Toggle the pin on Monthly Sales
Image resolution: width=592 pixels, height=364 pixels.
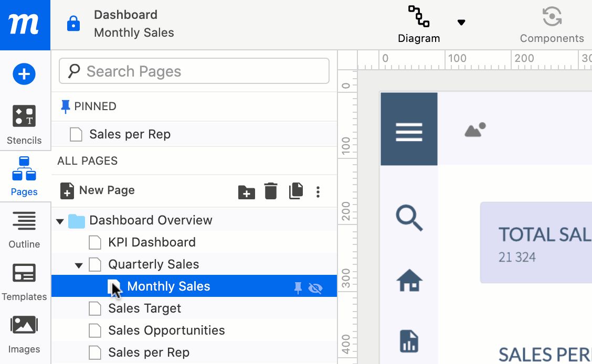[298, 287]
